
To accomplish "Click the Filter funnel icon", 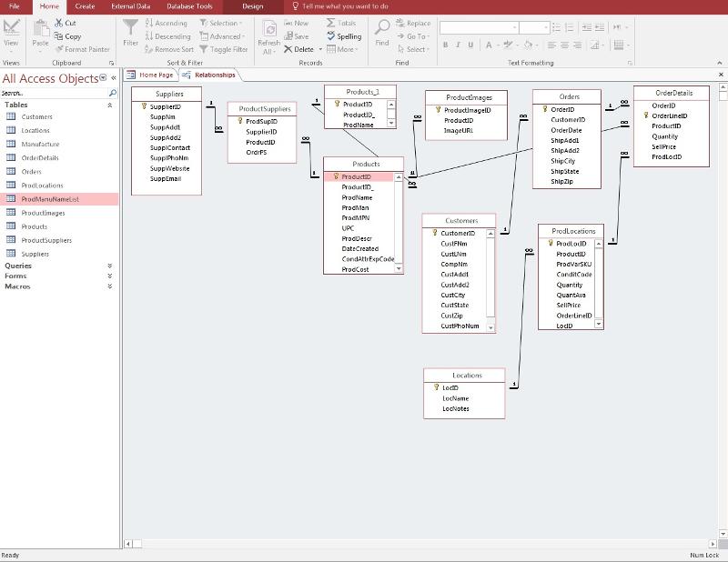I will (131, 28).
